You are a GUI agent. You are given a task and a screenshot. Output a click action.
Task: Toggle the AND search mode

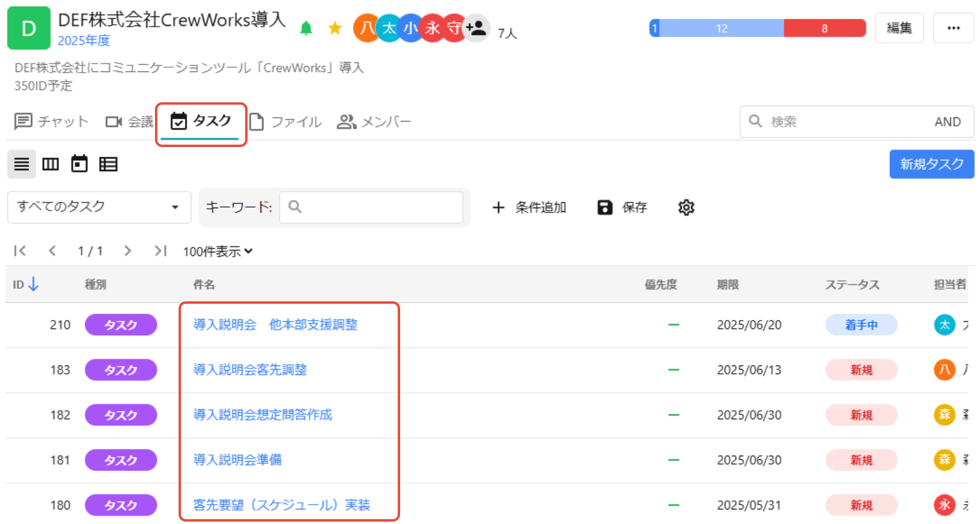pos(948,122)
